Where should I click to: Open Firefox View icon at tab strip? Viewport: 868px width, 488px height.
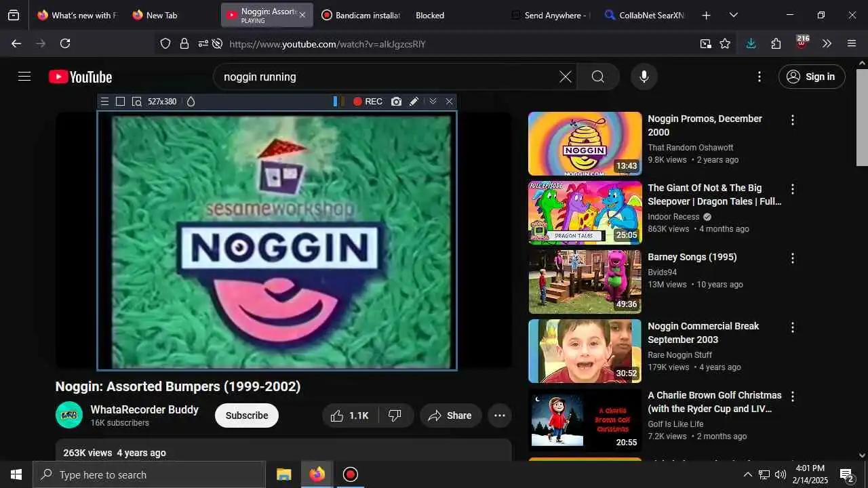pyautogui.click(x=14, y=15)
